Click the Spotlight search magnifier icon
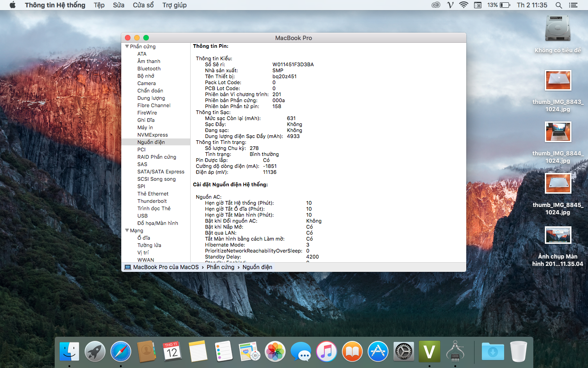 coord(559,5)
